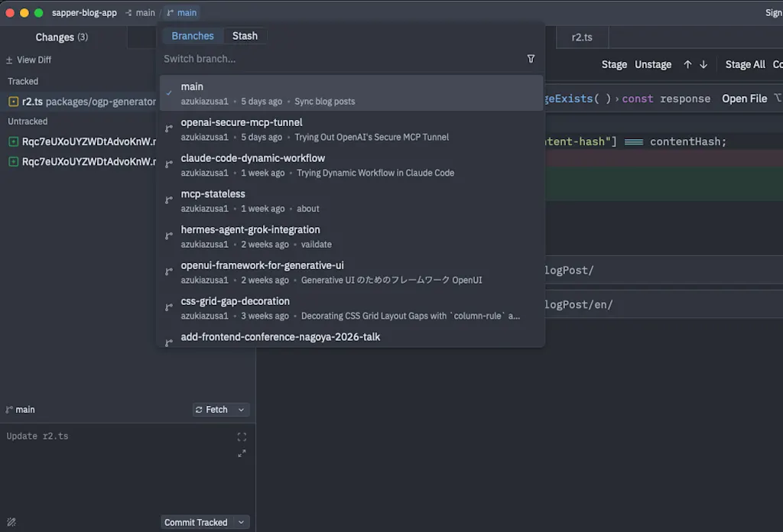Viewport: 783px width, 532px height.
Task: Open Fetch options dropdown arrow
Action: (x=241, y=410)
